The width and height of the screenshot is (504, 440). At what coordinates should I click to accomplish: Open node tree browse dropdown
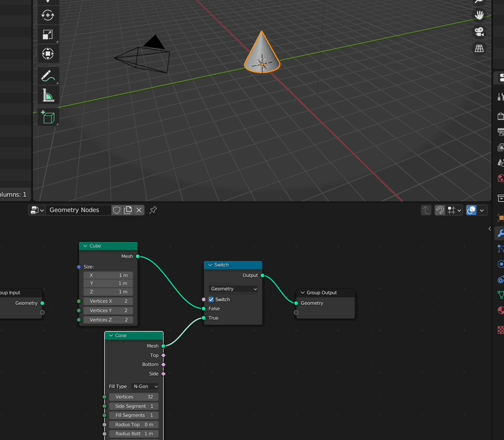37,210
